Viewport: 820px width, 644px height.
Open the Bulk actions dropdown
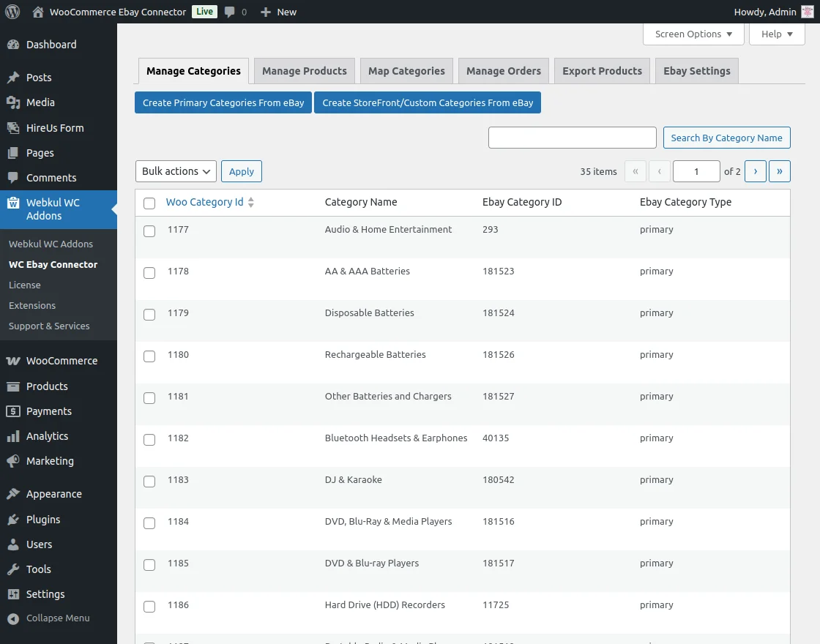coord(175,171)
